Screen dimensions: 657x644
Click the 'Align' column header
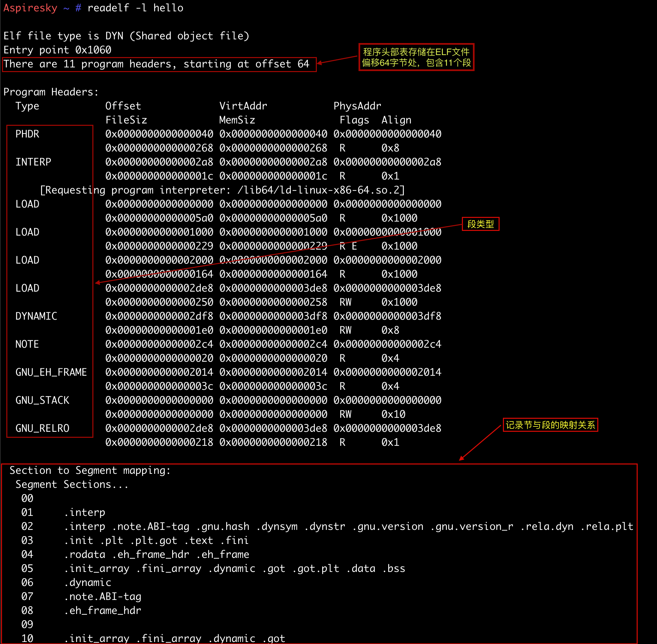[396, 120]
